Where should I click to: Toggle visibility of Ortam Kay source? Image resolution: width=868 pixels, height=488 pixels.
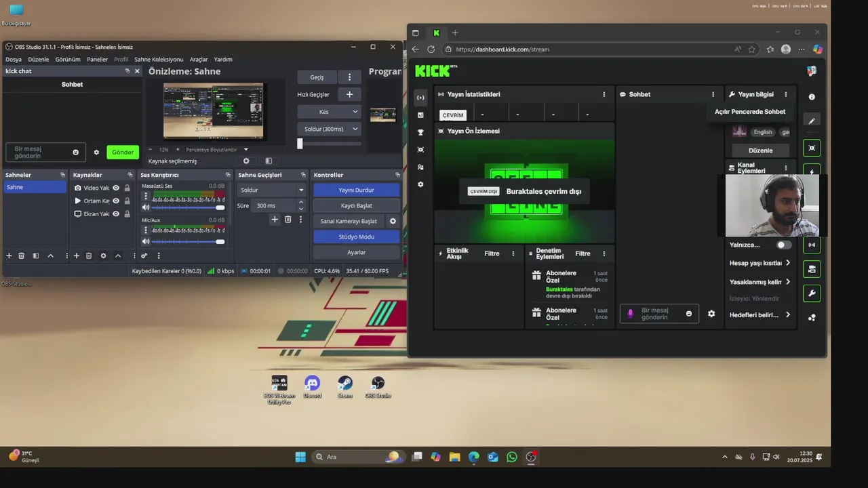click(116, 201)
